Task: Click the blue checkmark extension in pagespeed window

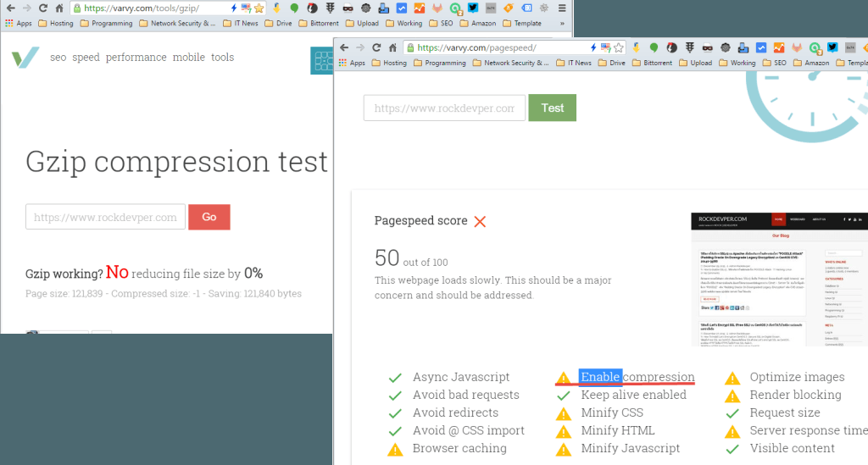Action: [761, 47]
